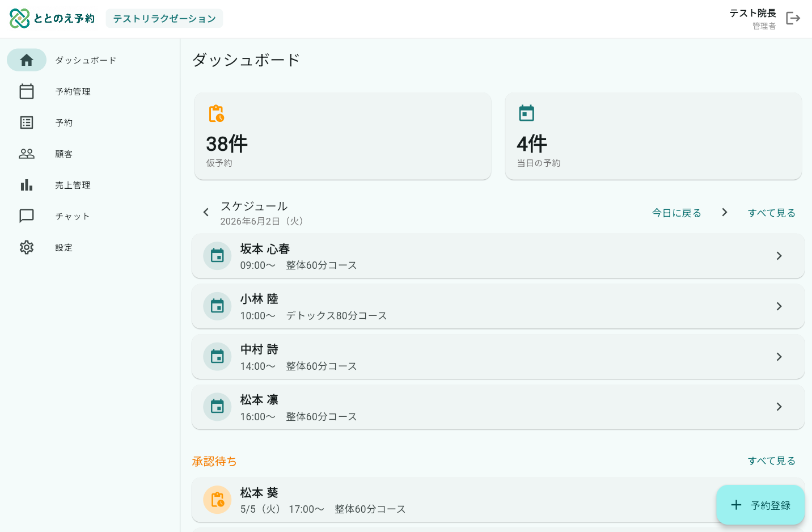Click the calendar icon beside 松本 凛

click(217, 407)
